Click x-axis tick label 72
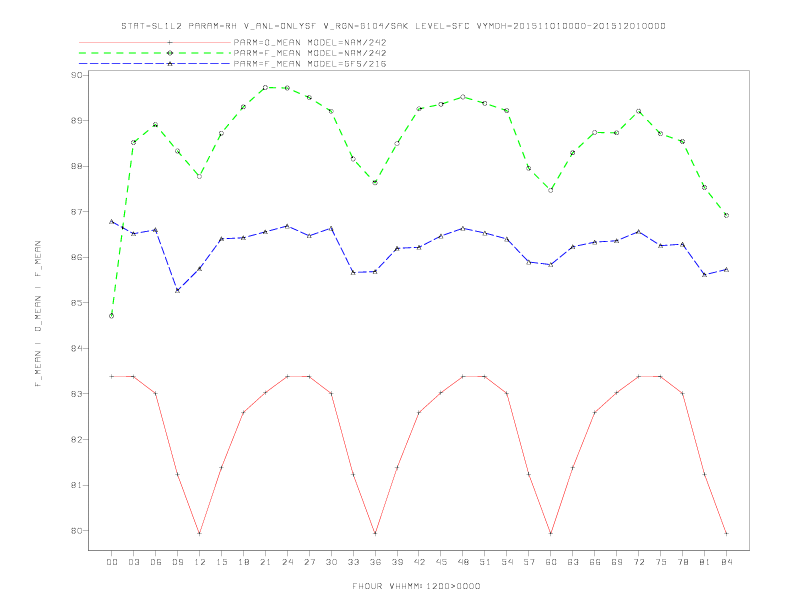Viewport: 792px width, 612px height. 638,562
